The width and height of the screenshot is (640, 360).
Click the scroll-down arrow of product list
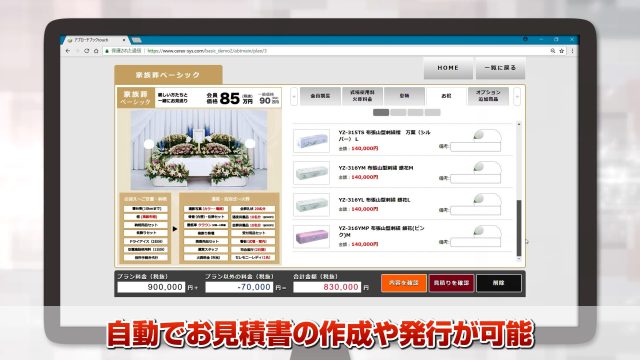click(x=519, y=259)
